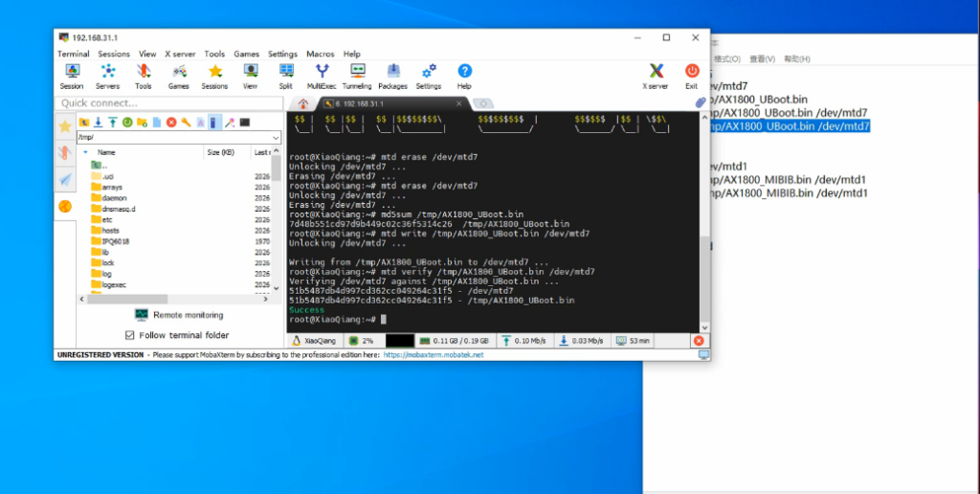
Task: Open the Sftp globe sidebar tab
Action: pos(65,206)
